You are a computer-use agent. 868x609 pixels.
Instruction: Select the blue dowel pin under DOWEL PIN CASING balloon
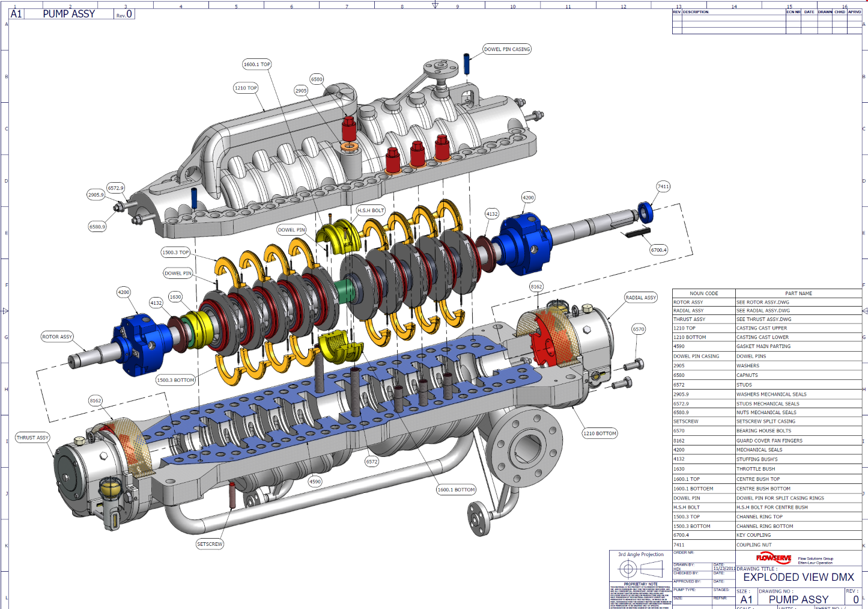click(x=466, y=64)
